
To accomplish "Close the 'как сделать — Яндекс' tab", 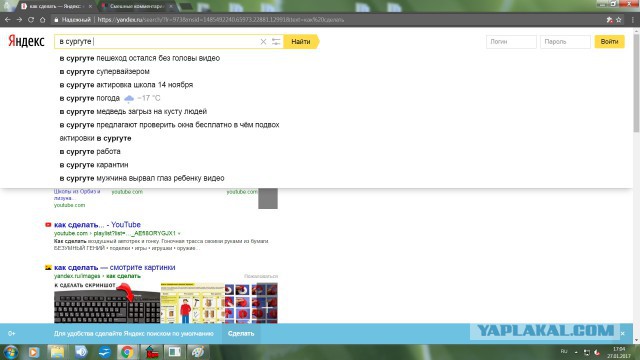I will [90, 7].
